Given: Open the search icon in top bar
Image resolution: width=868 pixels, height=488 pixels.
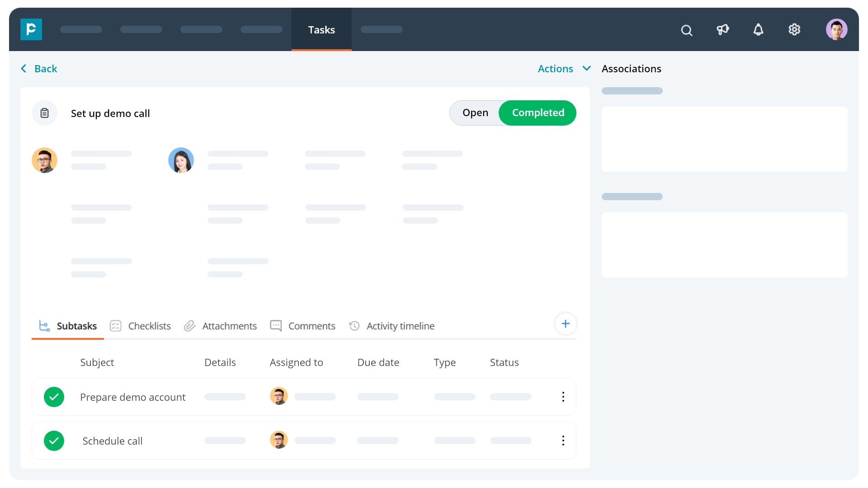Looking at the screenshot, I should point(686,30).
